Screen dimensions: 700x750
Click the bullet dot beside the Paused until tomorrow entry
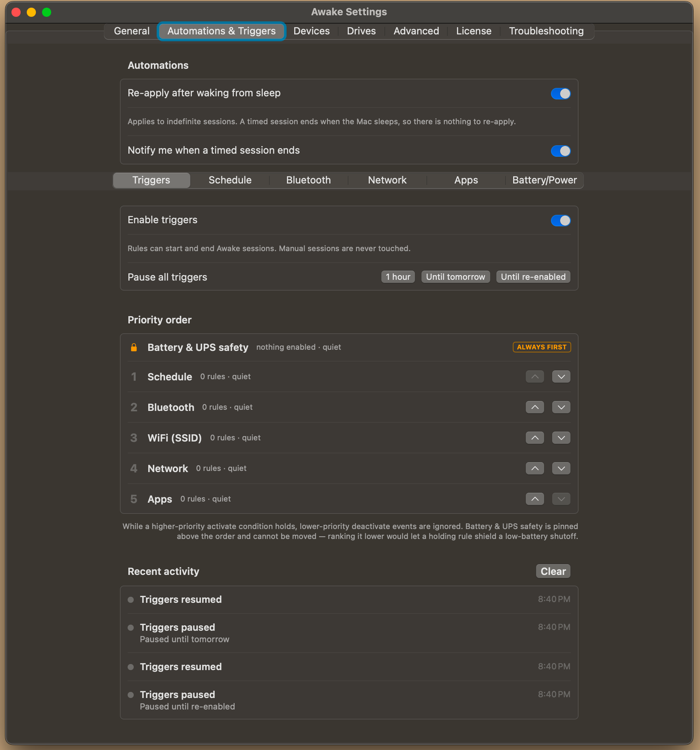point(131,628)
